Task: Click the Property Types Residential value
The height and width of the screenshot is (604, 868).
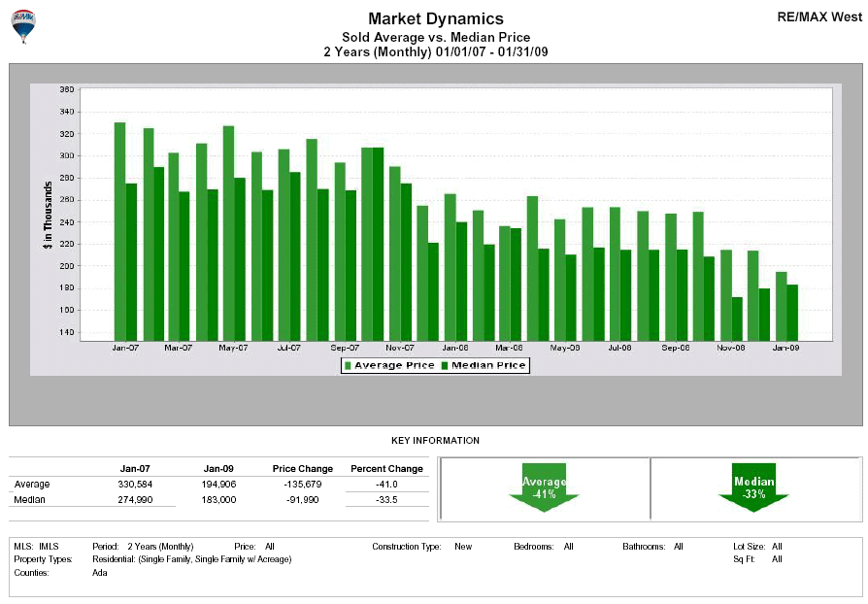Action: pyautogui.click(x=191, y=559)
